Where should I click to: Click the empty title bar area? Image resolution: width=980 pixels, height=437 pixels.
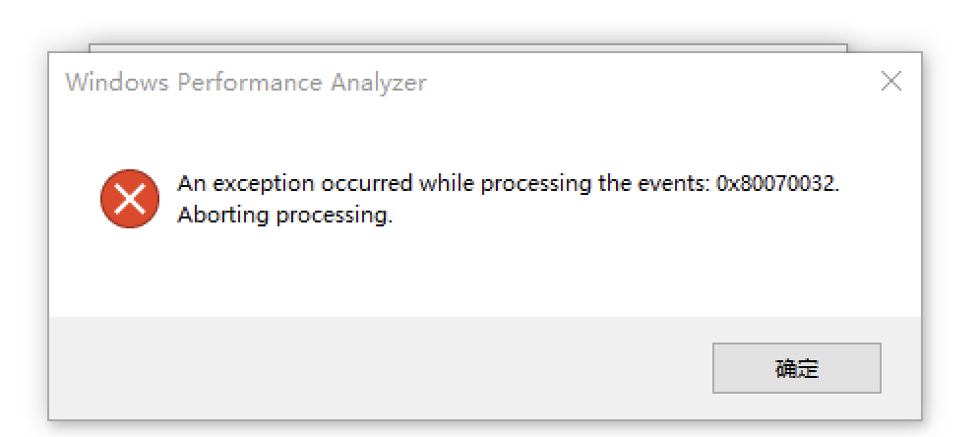[640, 83]
